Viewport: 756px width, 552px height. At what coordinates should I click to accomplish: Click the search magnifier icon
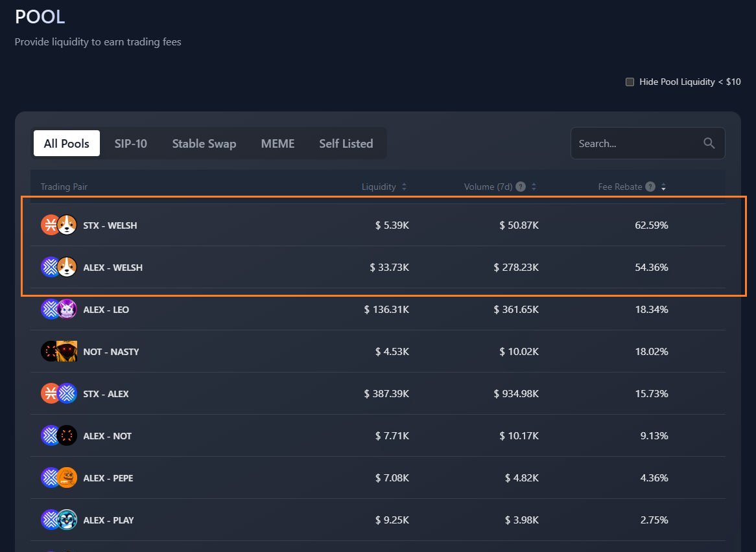click(709, 143)
